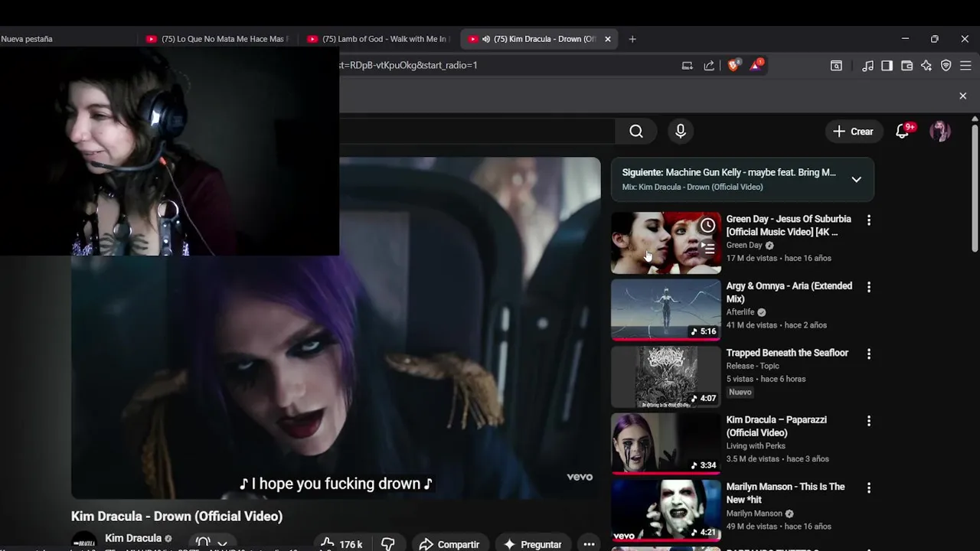This screenshot has height=551, width=980.
Task: Click the YouTube search magnifier button
Action: pyautogui.click(x=636, y=132)
